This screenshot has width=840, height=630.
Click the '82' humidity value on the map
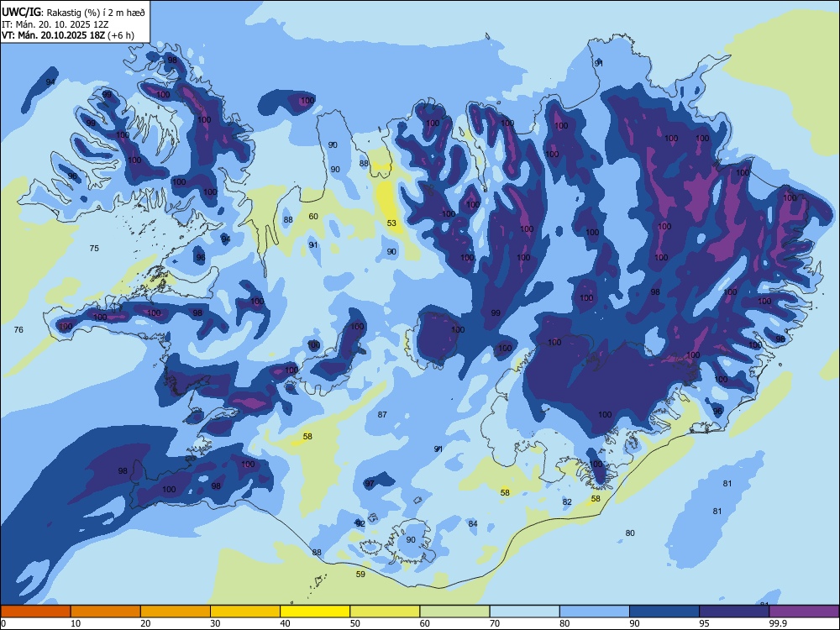point(567,502)
